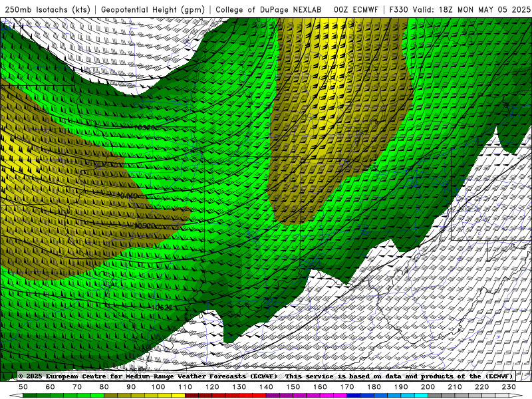The width and height of the screenshot is (532, 399).
Task: Click the 190 value on the legend scale
Action: pyautogui.click(x=401, y=387)
